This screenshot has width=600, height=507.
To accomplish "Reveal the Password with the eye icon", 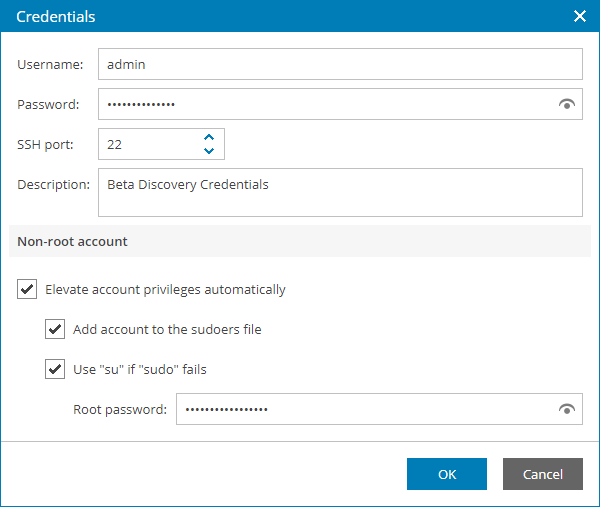I will point(567,104).
